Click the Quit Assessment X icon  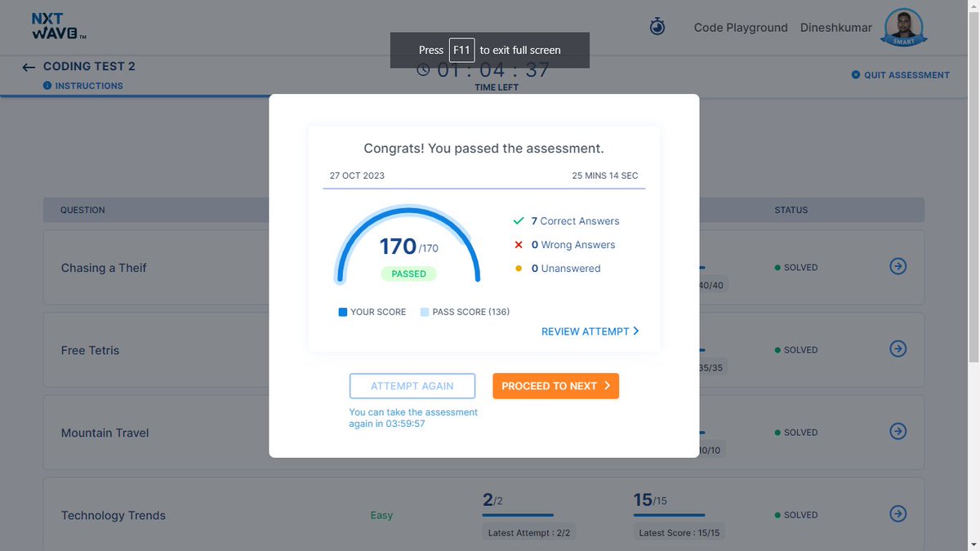point(856,75)
